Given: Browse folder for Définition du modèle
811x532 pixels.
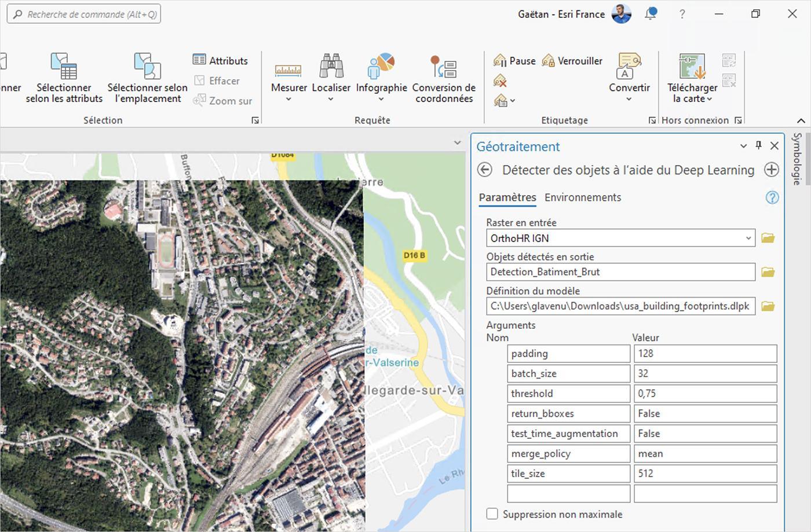Looking at the screenshot, I should click(x=768, y=306).
